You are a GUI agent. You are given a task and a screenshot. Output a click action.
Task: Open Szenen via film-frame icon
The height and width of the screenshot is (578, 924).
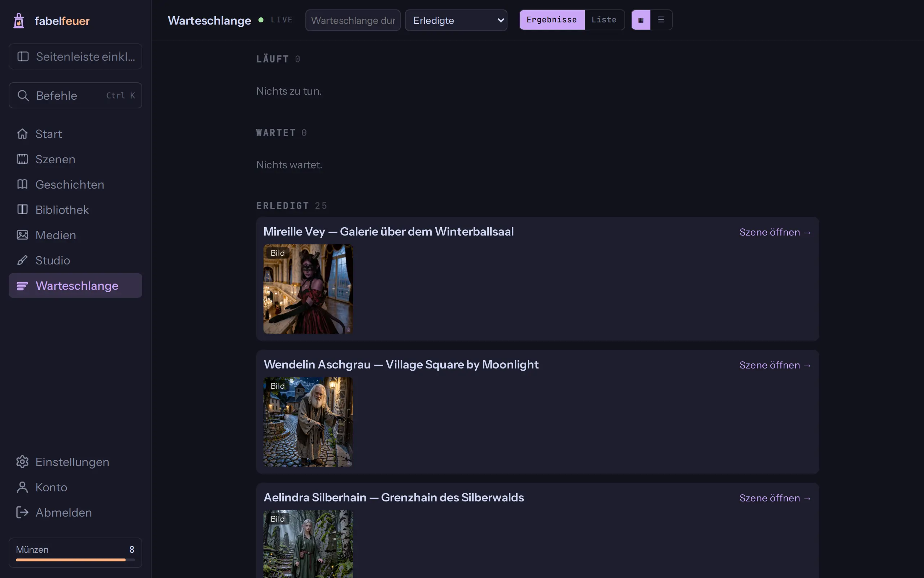[22, 159]
